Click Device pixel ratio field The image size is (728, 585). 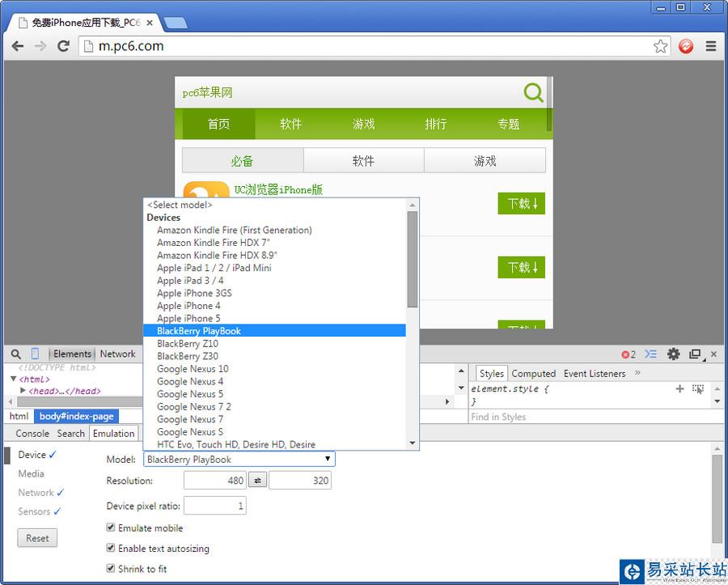click(215, 506)
